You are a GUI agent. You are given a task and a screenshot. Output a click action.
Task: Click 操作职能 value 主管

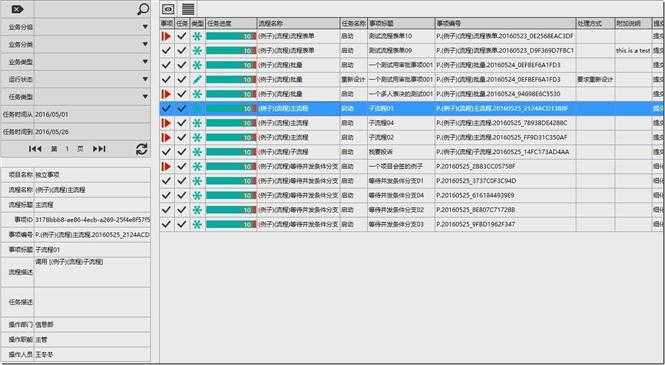(x=92, y=340)
